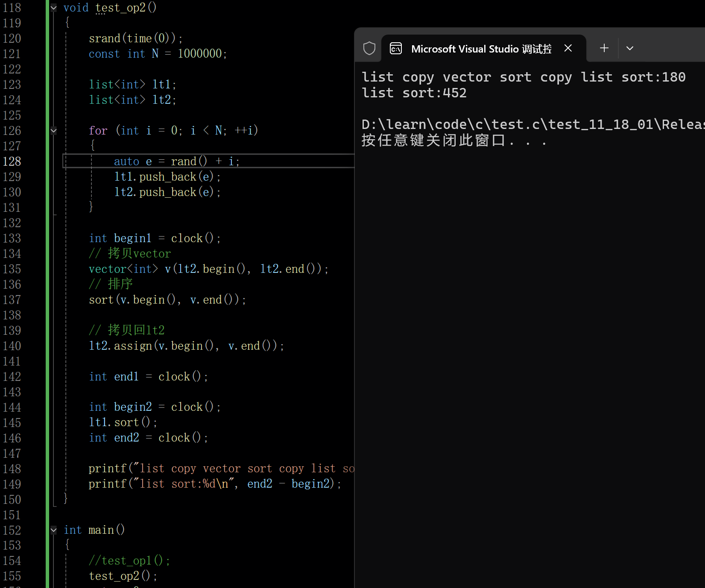The image size is (705, 588).
Task: Click the 'for (int i = 0; i < N; ++i)' line
Action: (x=173, y=131)
